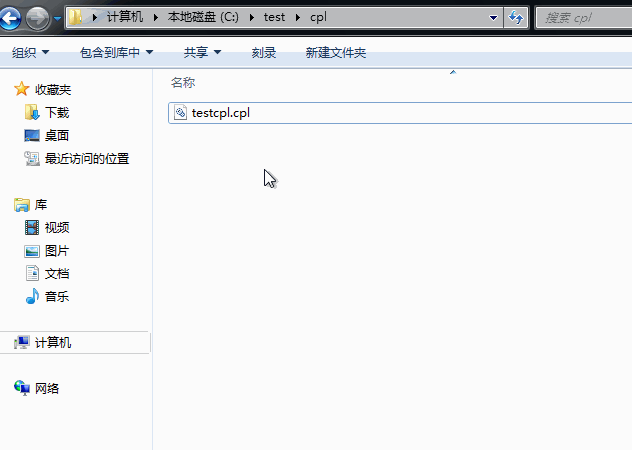Click the folder icon in address bar

pos(75,17)
